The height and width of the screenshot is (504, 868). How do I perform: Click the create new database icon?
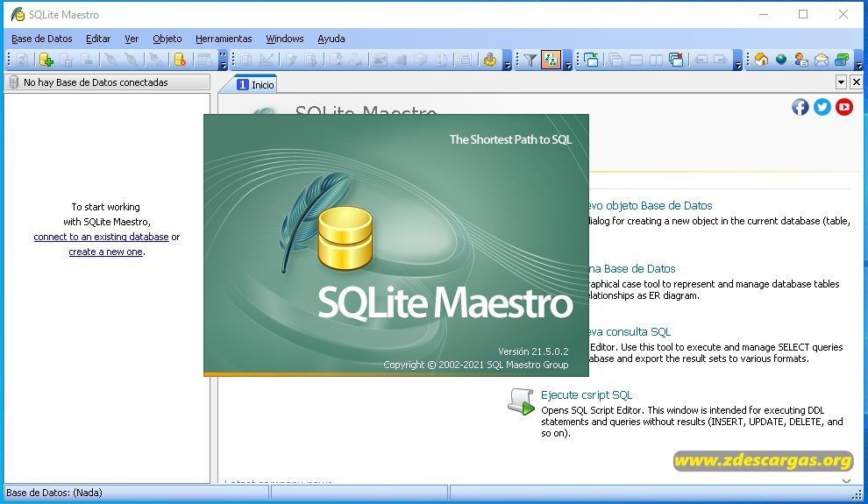point(46,60)
